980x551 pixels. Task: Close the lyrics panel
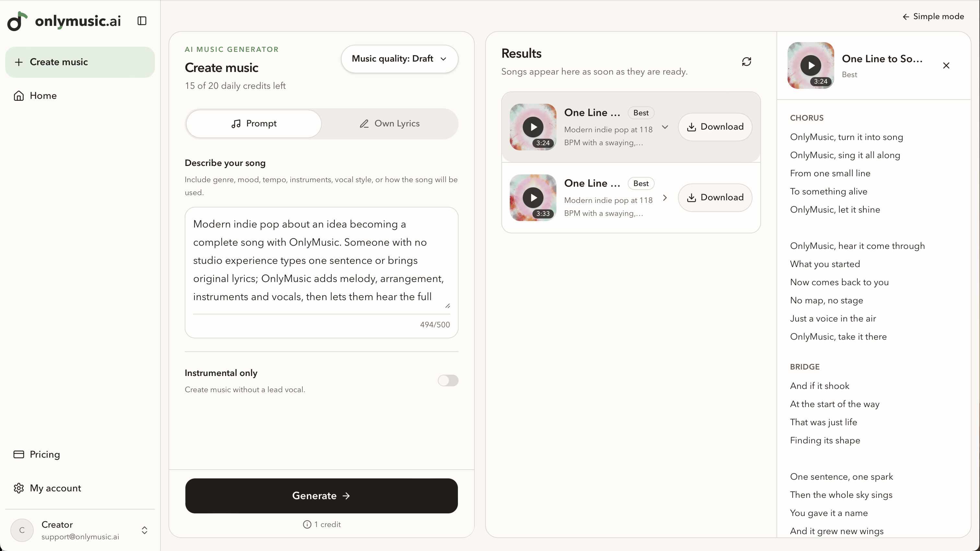(946, 65)
